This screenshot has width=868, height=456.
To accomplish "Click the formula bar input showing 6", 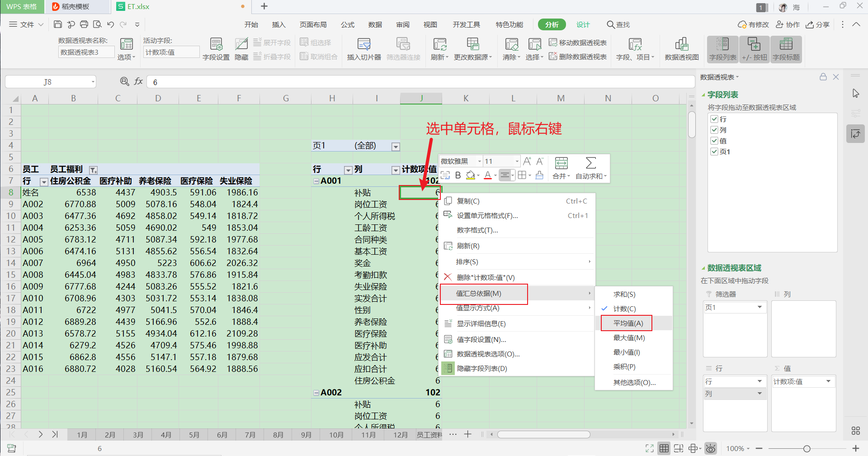I will coord(420,82).
